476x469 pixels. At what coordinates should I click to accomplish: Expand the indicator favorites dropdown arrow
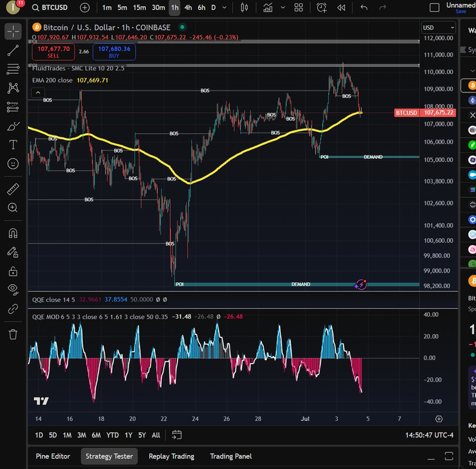tap(283, 8)
